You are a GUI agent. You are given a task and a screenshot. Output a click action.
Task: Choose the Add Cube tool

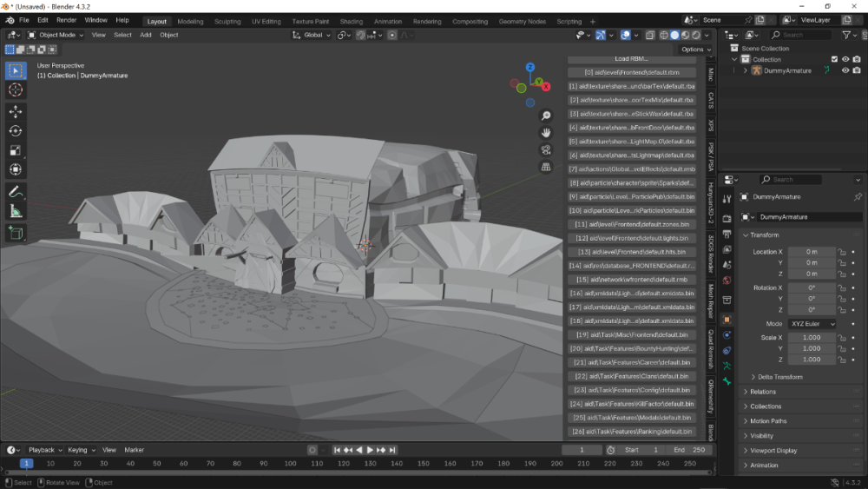click(x=16, y=233)
